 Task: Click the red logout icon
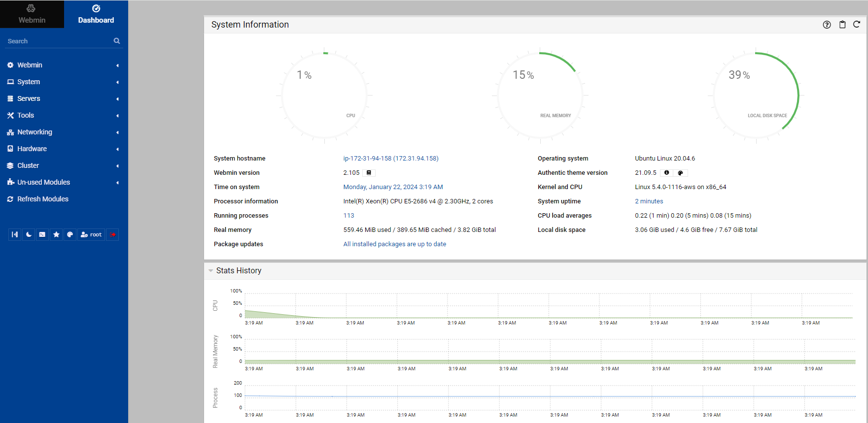click(x=112, y=234)
